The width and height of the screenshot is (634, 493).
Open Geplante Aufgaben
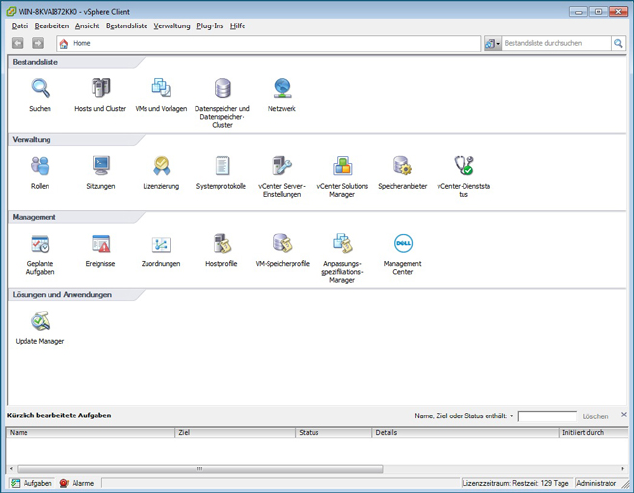(40, 243)
